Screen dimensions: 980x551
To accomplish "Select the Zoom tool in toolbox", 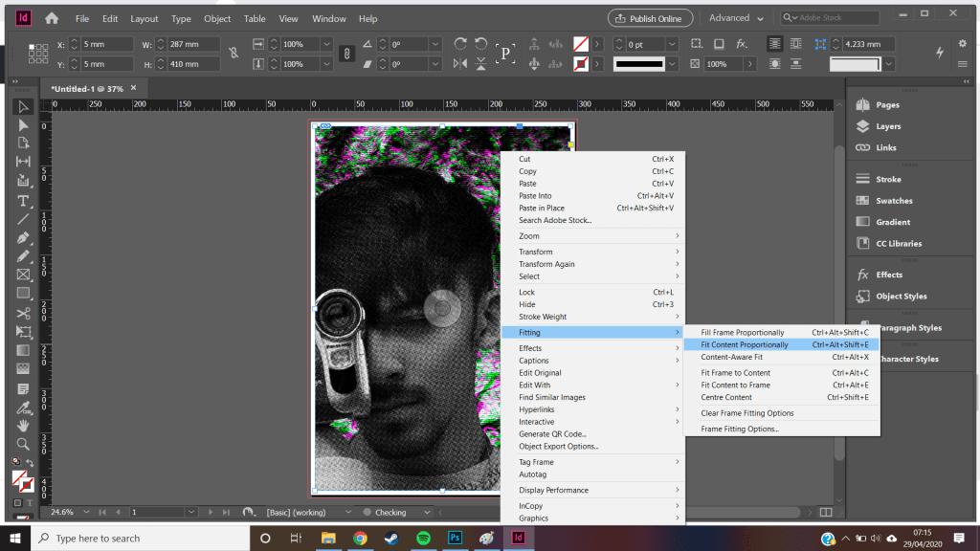I will 23,444.
